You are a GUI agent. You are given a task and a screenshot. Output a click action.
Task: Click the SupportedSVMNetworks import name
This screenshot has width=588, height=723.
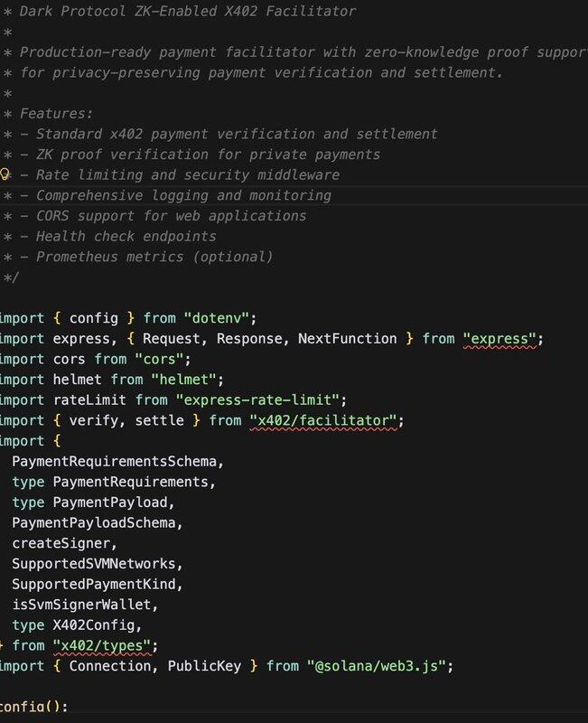click(x=92, y=564)
